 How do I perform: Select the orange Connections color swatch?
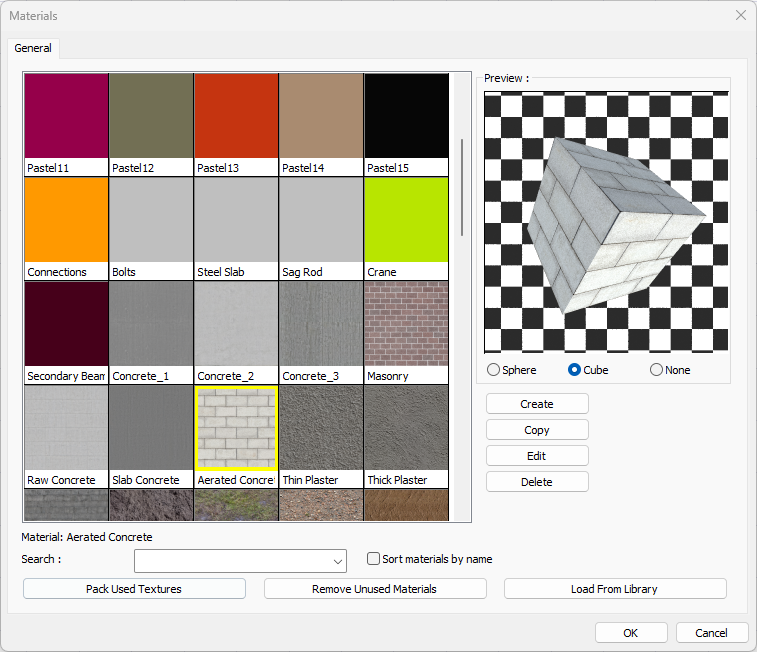66,221
